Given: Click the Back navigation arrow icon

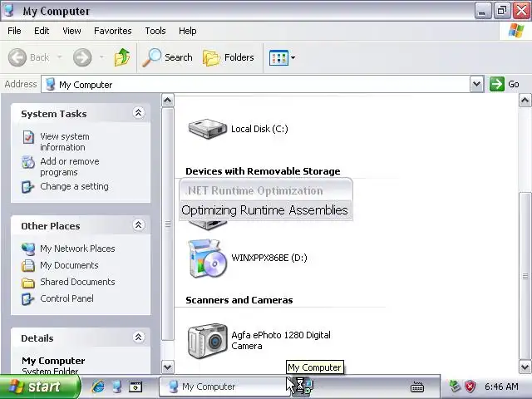Looking at the screenshot, I should [x=17, y=57].
